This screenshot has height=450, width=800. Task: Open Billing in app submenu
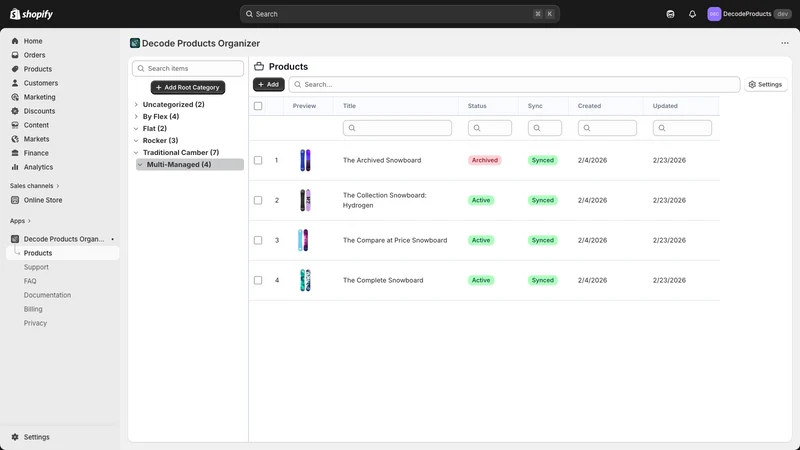33,309
